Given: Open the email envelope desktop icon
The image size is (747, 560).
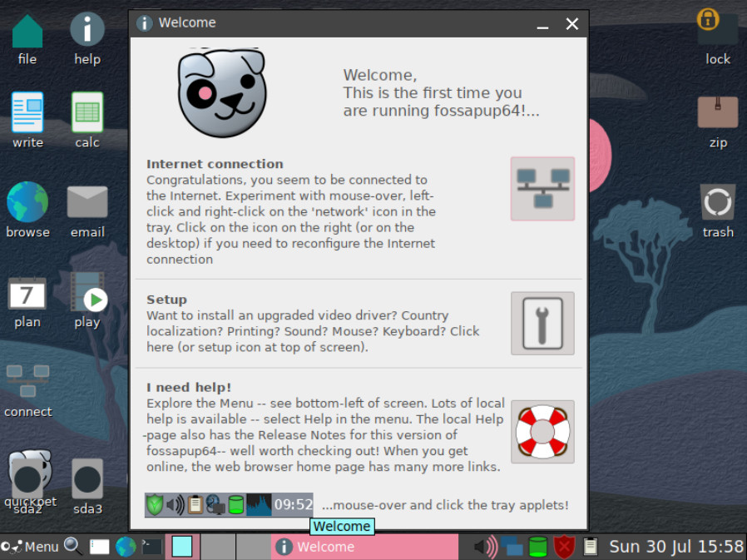Looking at the screenshot, I should click(x=87, y=202).
